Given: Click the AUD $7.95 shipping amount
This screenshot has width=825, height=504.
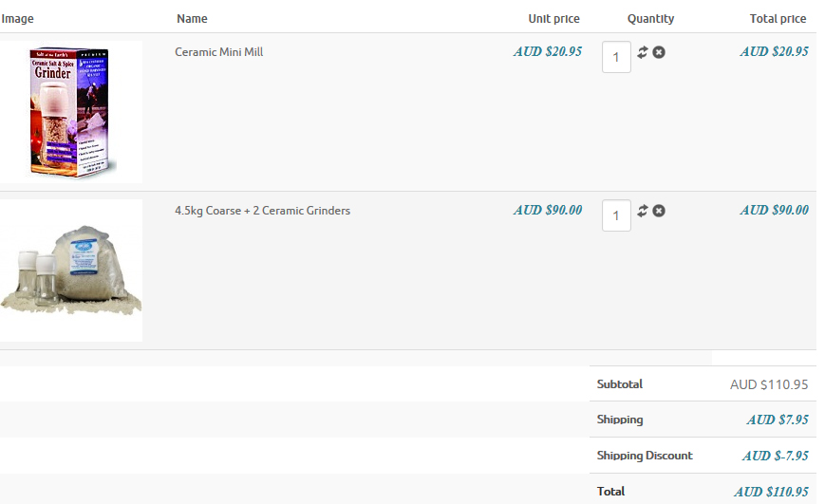Looking at the screenshot, I should tap(778, 420).
